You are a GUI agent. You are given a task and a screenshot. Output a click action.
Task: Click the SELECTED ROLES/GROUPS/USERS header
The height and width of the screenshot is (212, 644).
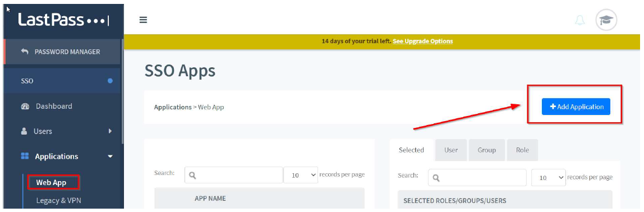click(454, 201)
